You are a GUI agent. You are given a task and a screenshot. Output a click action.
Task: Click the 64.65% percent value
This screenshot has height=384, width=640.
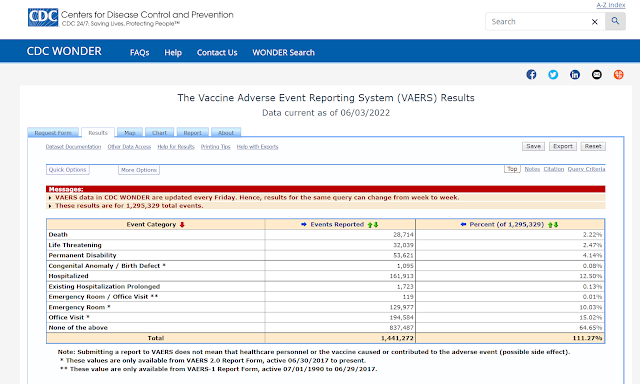591,328
